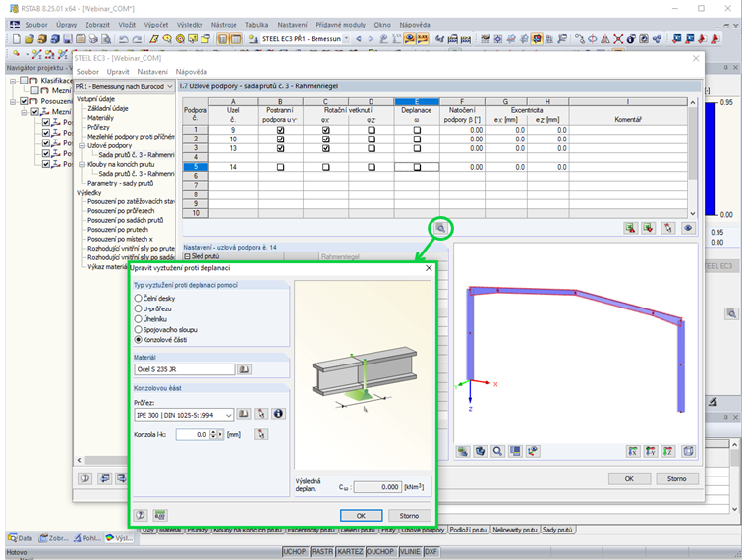Viewport: 747px width, 560px height.
Task: Click the isometric view cube icon
Action: pos(688,451)
